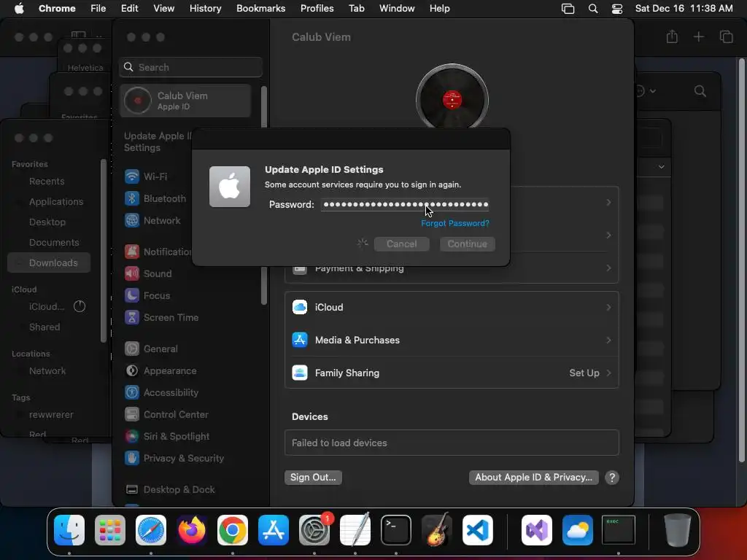
Task: Expand Media & Purchases row
Action: pyautogui.click(x=452, y=340)
